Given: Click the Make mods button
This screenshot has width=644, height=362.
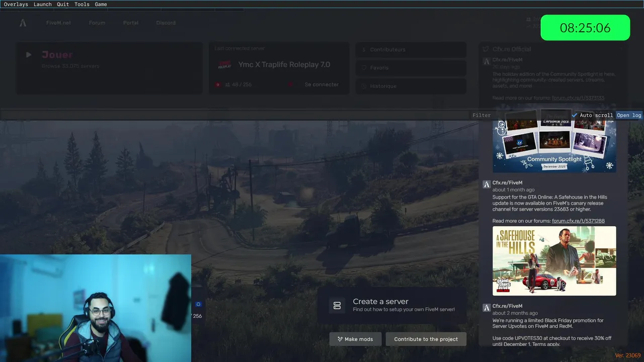Looking at the screenshot, I should pyautogui.click(x=355, y=339).
